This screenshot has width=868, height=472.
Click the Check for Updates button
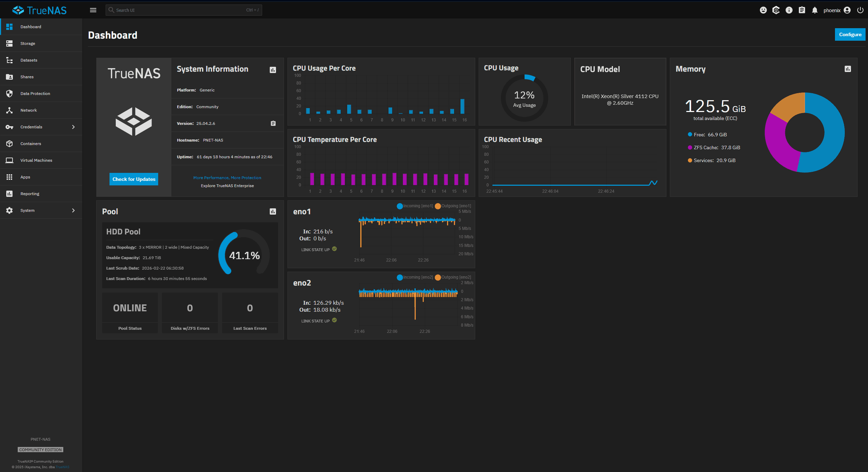pyautogui.click(x=133, y=179)
